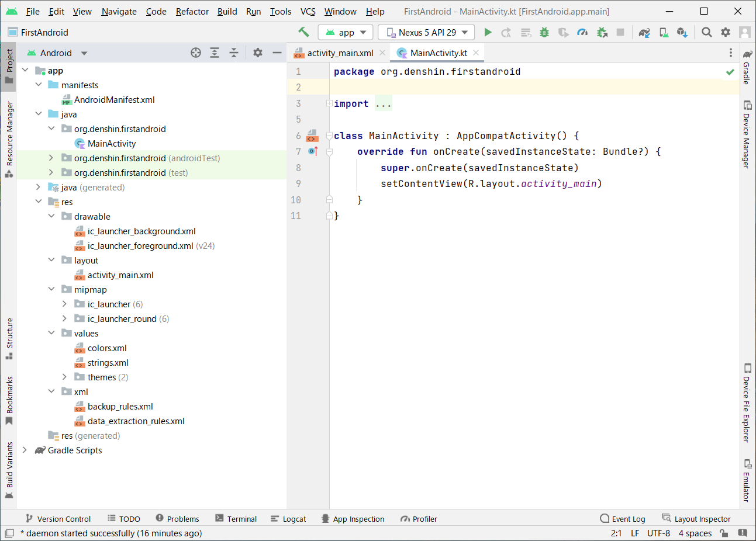Image resolution: width=756 pixels, height=541 pixels.
Task: Toggle the Emulator panel on the right
Action: (748, 485)
